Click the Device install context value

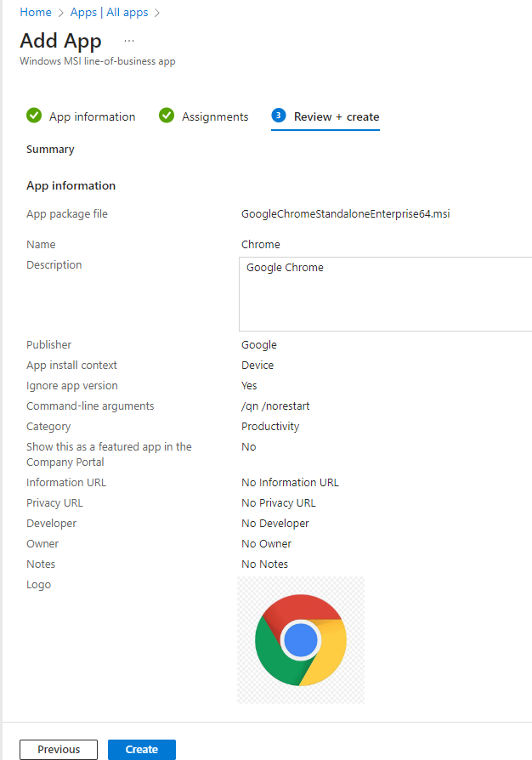tap(258, 365)
